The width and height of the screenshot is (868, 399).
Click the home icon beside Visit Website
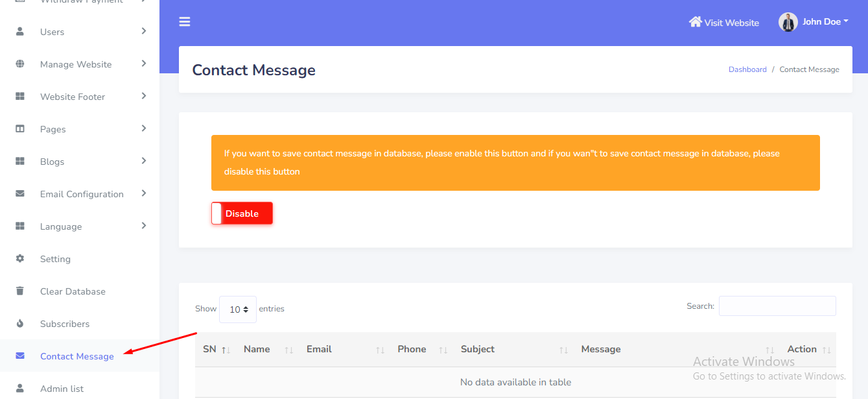point(695,22)
